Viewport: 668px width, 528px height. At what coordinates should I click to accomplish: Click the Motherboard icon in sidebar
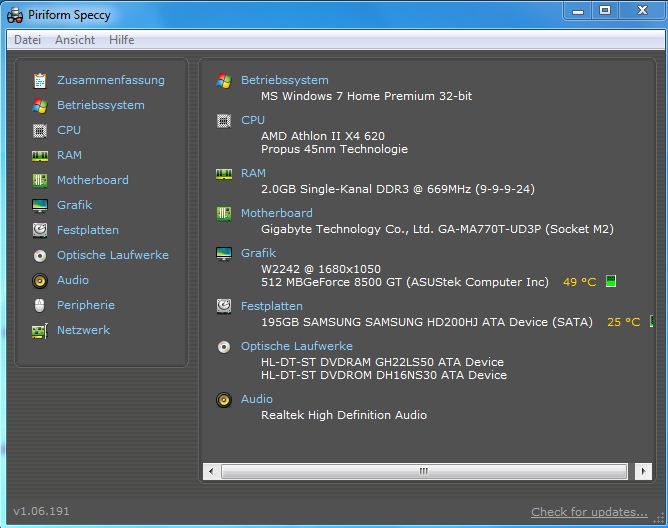(40, 180)
